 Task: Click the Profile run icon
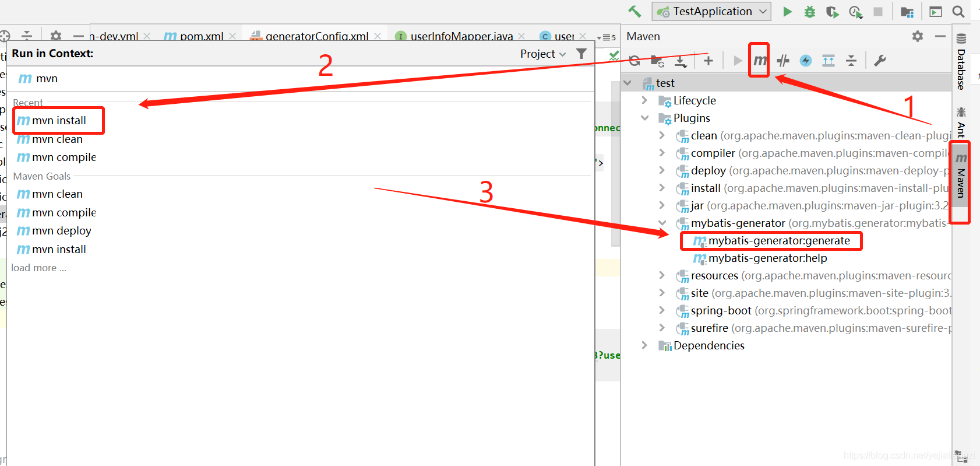[x=855, y=12]
